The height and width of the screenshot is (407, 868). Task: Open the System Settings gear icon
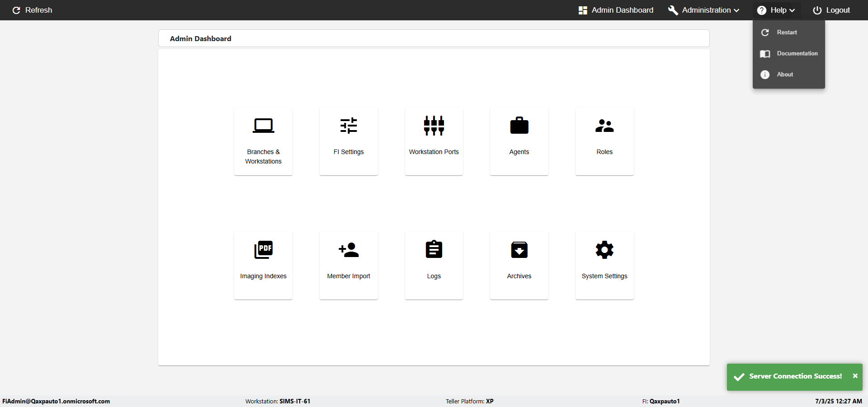coord(604,250)
